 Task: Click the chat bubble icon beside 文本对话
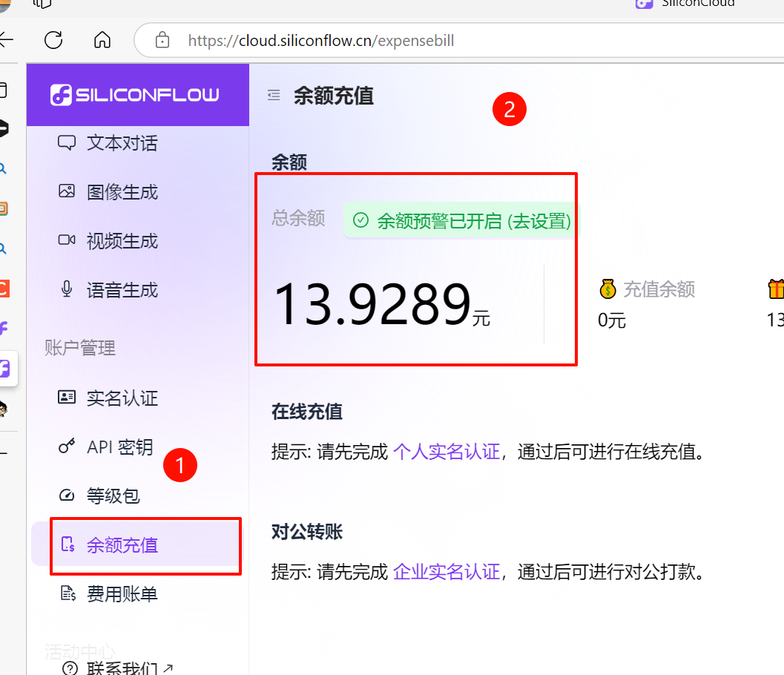point(67,143)
